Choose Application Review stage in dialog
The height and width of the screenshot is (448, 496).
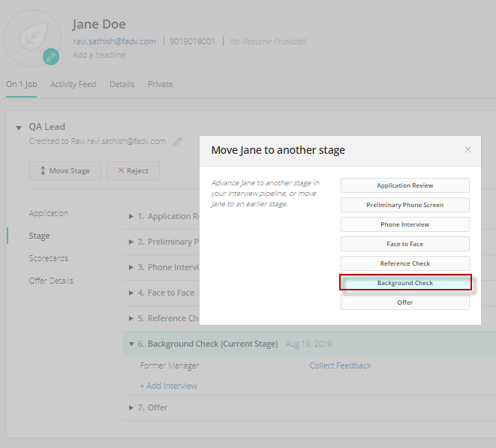[x=405, y=185]
